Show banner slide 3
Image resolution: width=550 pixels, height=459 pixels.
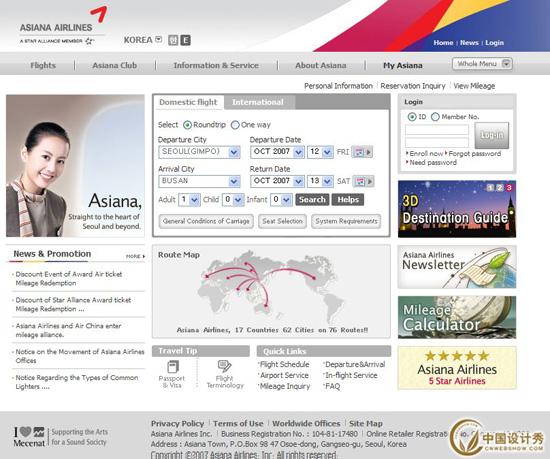coord(509,188)
